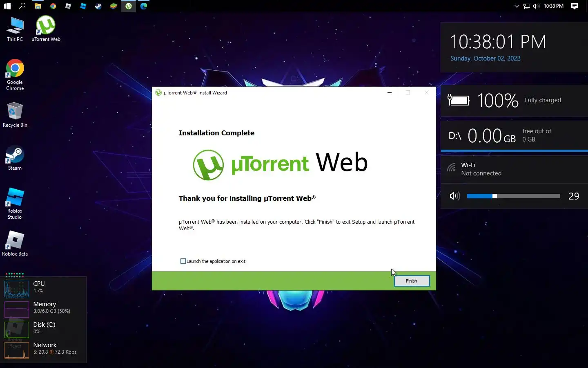This screenshot has height=368, width=588.
Task: Open the Action Center notifications icon
Action: pos(575,6)
